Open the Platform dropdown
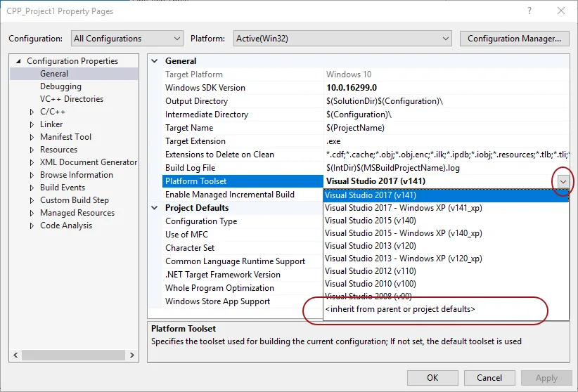The image size is (578, 392). coord(342,39)
